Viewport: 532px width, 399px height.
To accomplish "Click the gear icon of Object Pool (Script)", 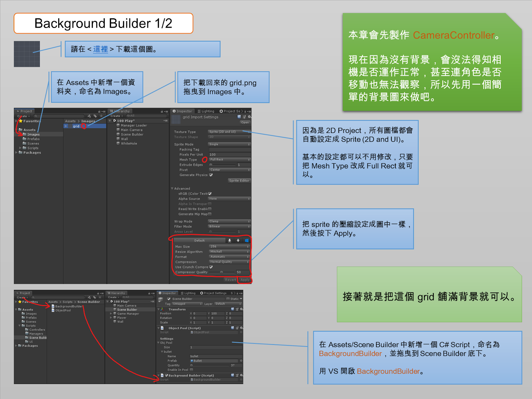I will click(241, 328).
